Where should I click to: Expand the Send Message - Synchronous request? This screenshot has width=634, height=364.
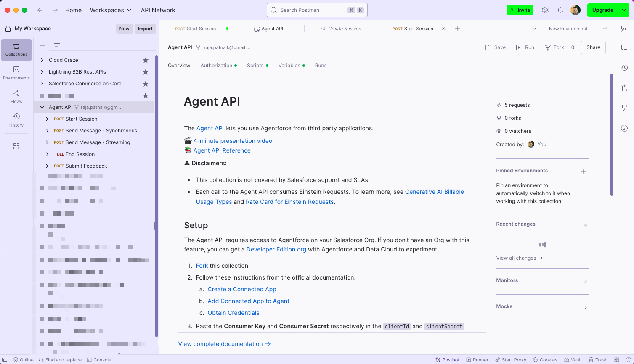click(47, 131)
